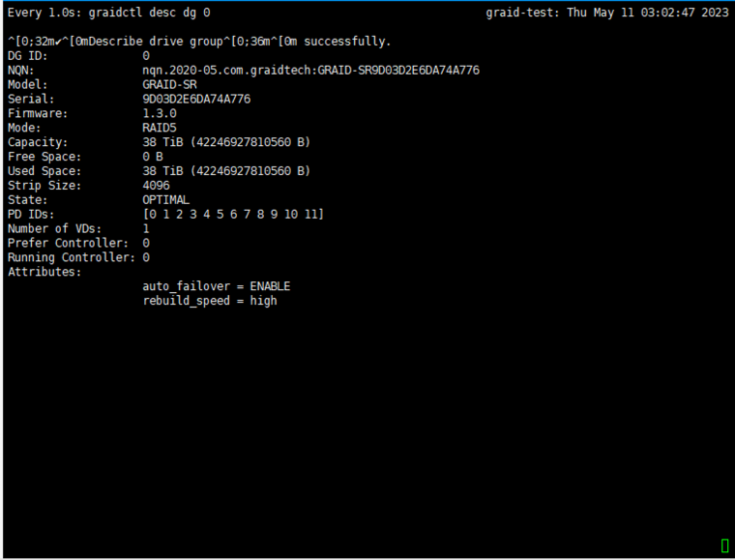The image size is (735, 560).
Task: Click the 'graidctl desc dg 0' command text
Action: [149, 13]
